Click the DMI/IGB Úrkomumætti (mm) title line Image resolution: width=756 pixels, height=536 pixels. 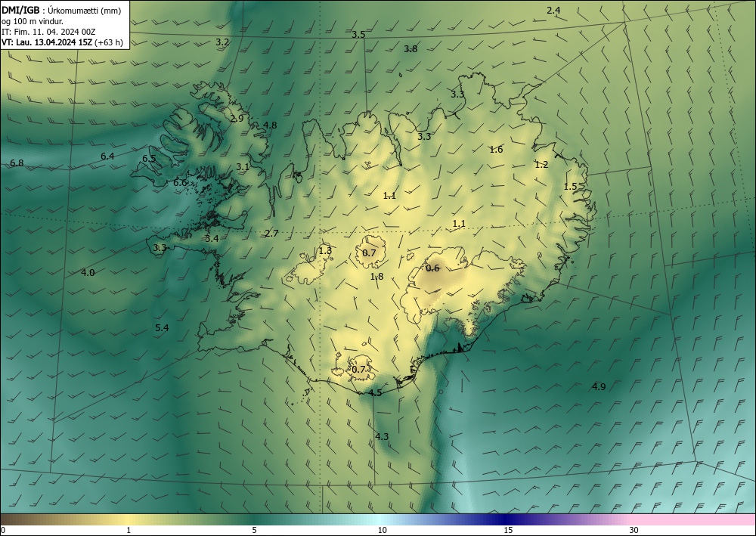pos(61,11)
